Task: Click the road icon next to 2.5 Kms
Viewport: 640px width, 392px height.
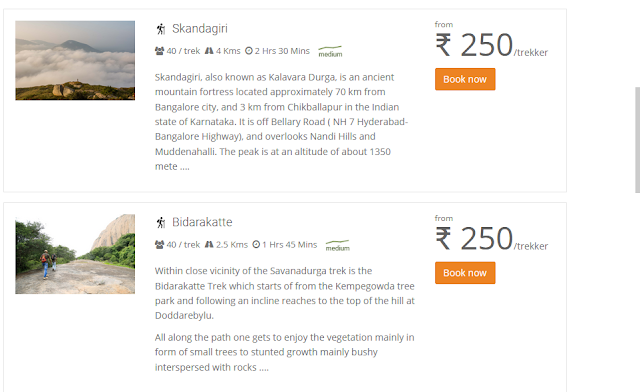Action: [209, 245]
